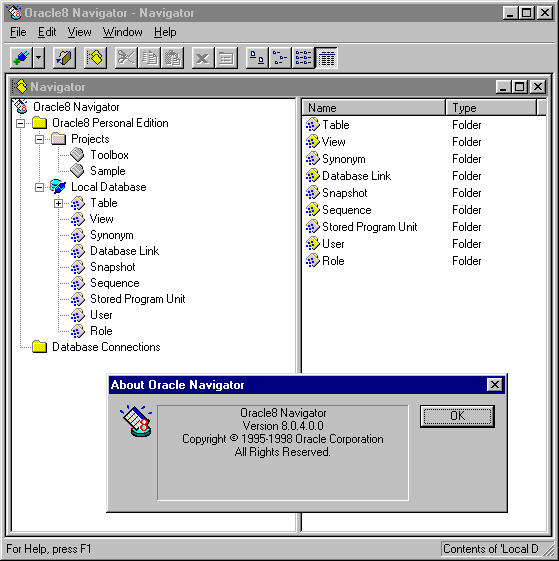Click the Properties toolbar icon
Viewport: 559px width, 561px height.
click(x=226, y=58)
